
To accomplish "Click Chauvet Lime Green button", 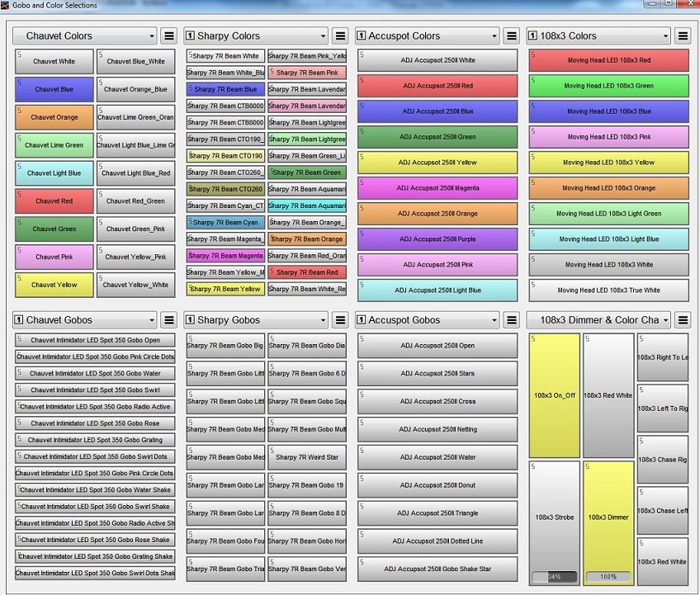I will click(54, 145).
